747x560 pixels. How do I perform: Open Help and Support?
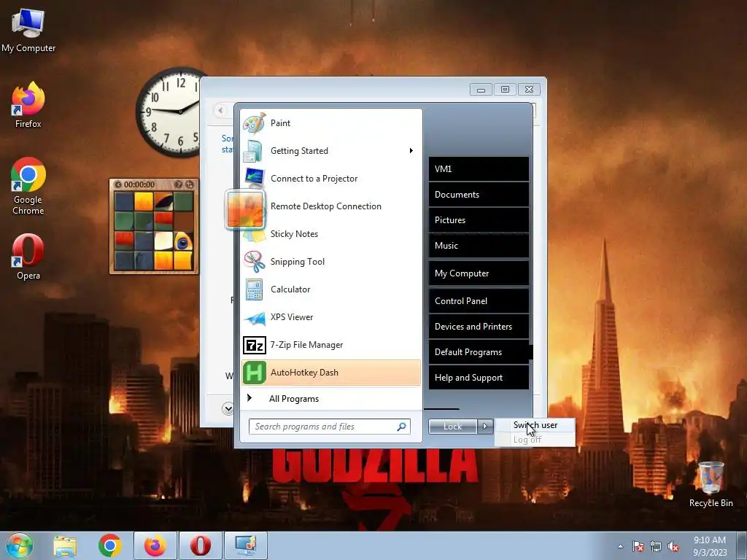pyautogui.click(x=479, y=378)
